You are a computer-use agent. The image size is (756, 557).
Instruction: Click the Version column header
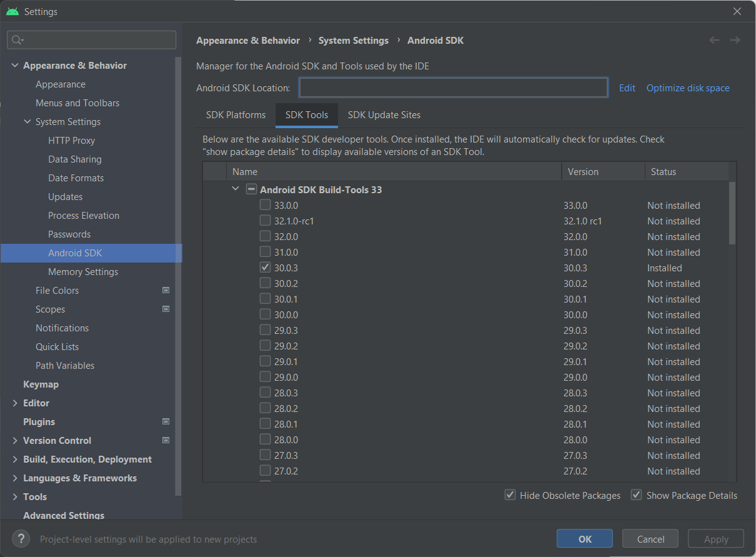click(603, 171)
